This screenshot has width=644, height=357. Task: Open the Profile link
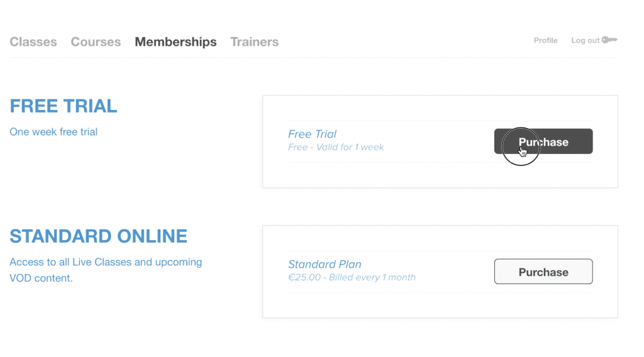coord(545,40)
